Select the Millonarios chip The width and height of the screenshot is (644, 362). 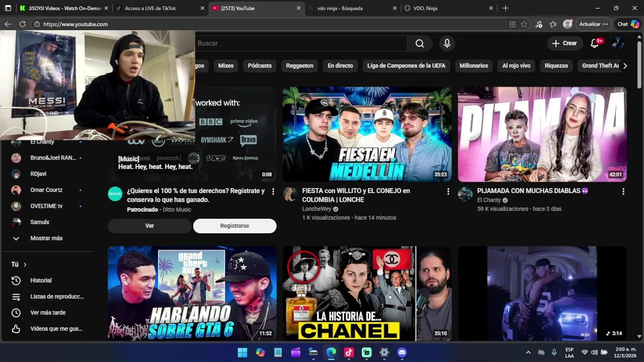(x=474, y=66)
